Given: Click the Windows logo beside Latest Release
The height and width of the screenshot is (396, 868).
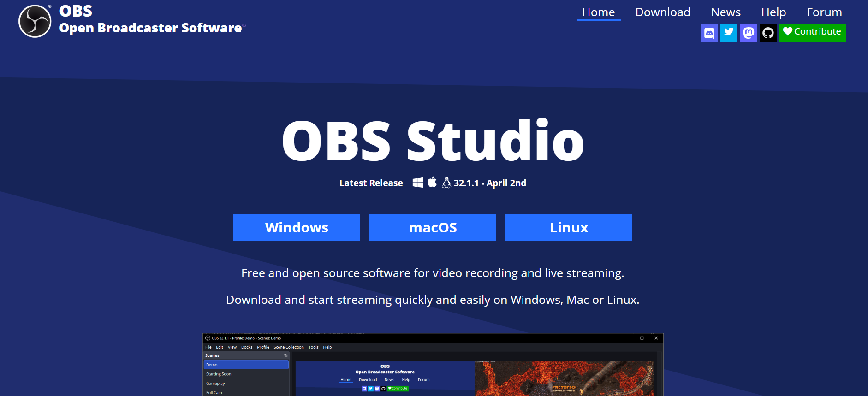Looking at the screenshot, I should click(x=417, y=183).
